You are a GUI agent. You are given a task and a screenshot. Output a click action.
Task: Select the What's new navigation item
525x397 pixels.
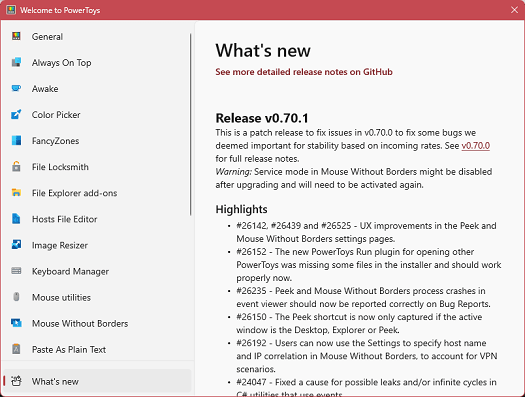97,381
